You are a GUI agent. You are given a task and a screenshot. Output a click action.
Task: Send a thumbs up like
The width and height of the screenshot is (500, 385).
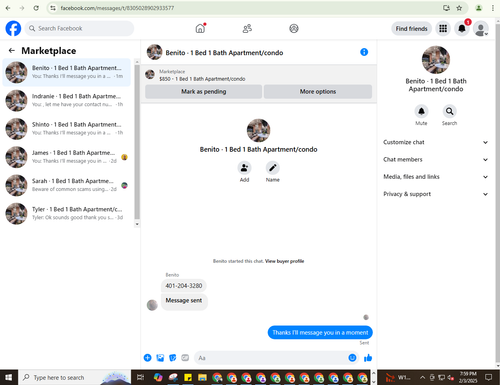tap(368, 358)
